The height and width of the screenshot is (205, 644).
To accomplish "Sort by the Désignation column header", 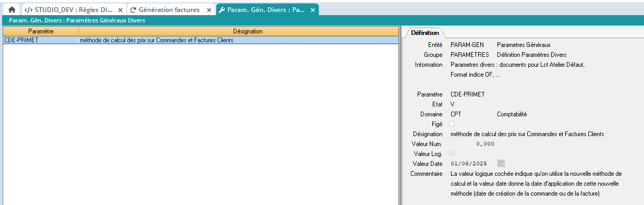I will pyautogui.click(x=238, y=31).
